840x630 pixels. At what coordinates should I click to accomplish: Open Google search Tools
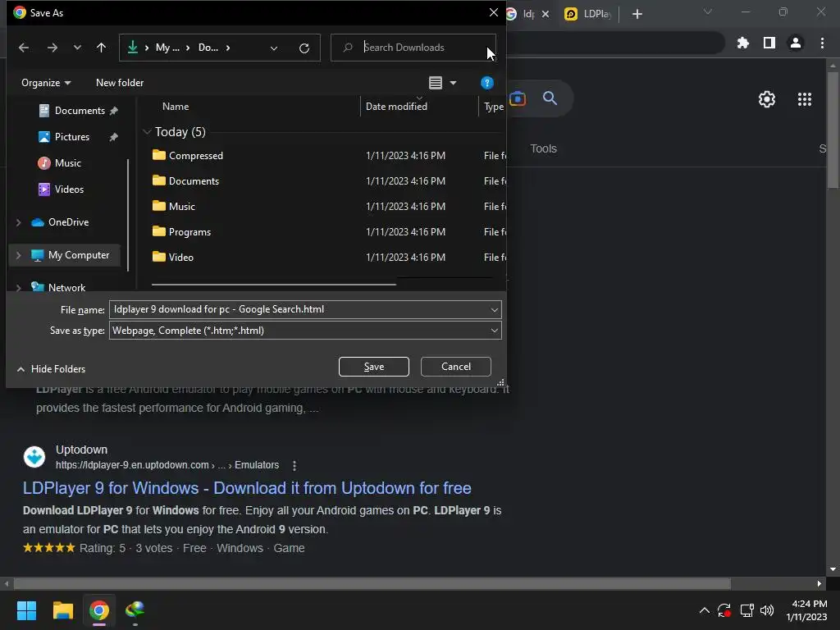pyautogui.click(x=543, y=149)
